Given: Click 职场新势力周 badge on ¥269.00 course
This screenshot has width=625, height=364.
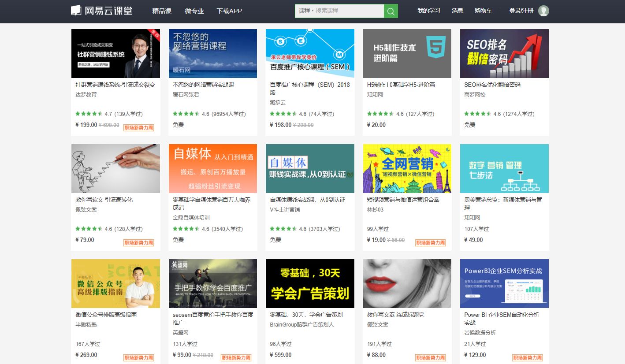Looking at the screenshot, I should click(x=139, y=358).
